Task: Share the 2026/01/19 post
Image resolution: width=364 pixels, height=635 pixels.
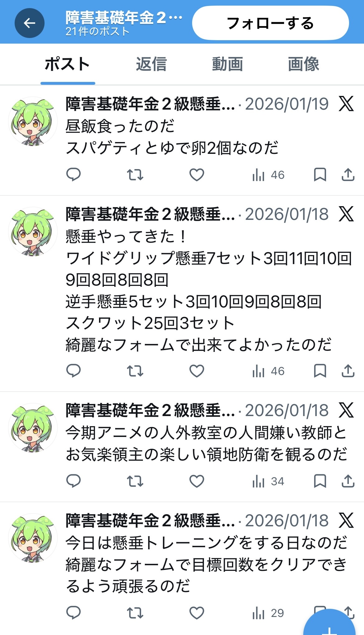Action: 348,175
